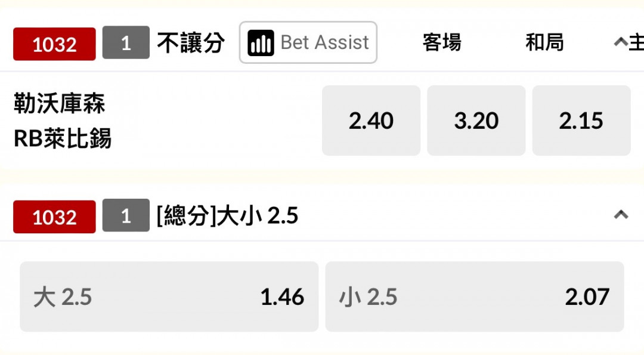Tap the gray 1 badge beside [總分]大小

(126, 215)
